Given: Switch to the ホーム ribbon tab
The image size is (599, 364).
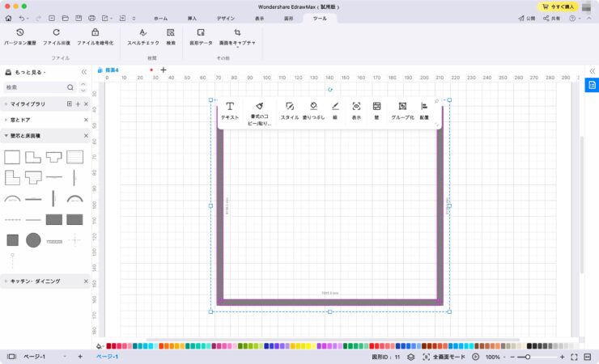Looking at the screenshot, I should [160, 19].
